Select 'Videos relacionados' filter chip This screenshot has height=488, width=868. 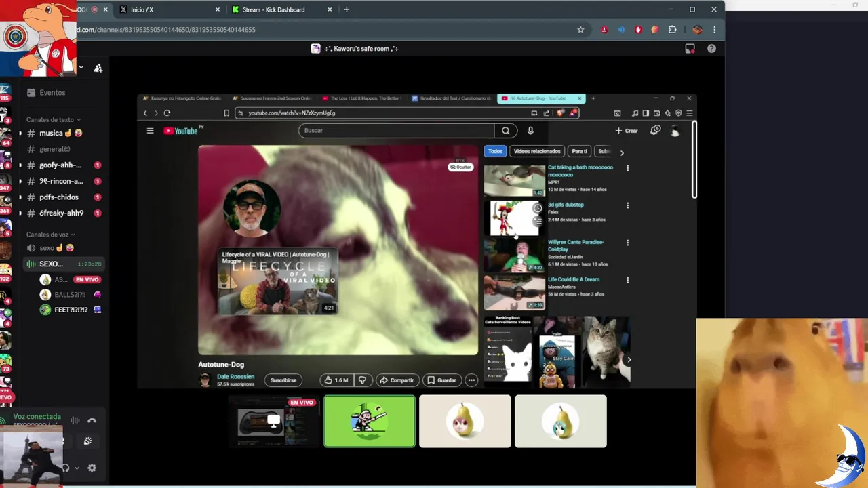pyautogui.click(x=537, y=152)
